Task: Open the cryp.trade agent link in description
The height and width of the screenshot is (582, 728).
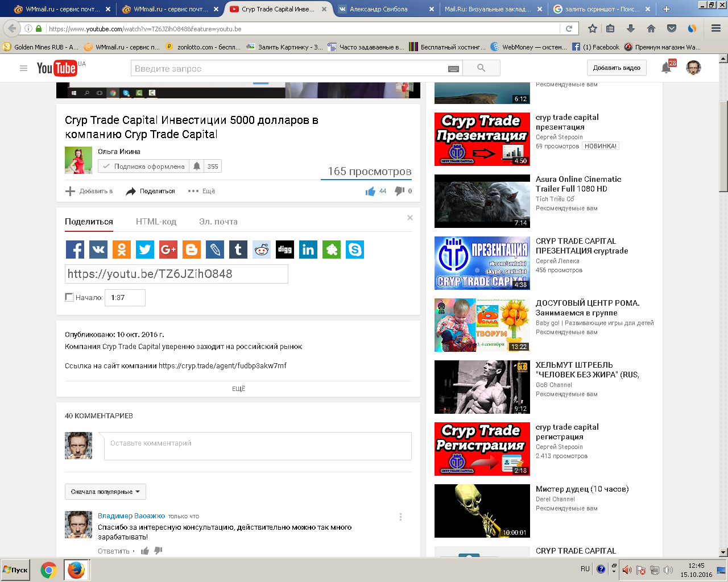Action: point(222,365)
